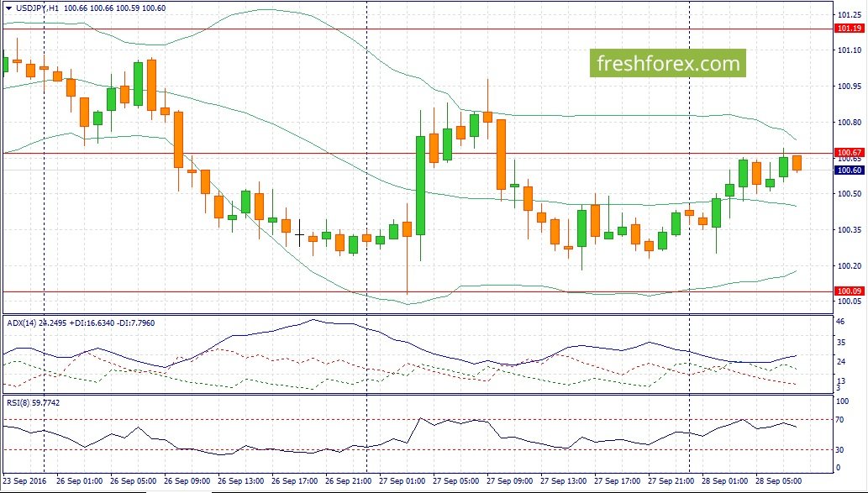868x493 pixels.
Task: Click the 100.80 value on price axis
Action: [850, 123]
